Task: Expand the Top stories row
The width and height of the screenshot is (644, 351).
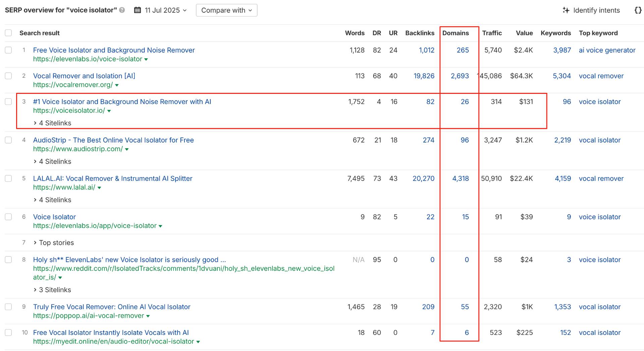Action: click(54, 243)
